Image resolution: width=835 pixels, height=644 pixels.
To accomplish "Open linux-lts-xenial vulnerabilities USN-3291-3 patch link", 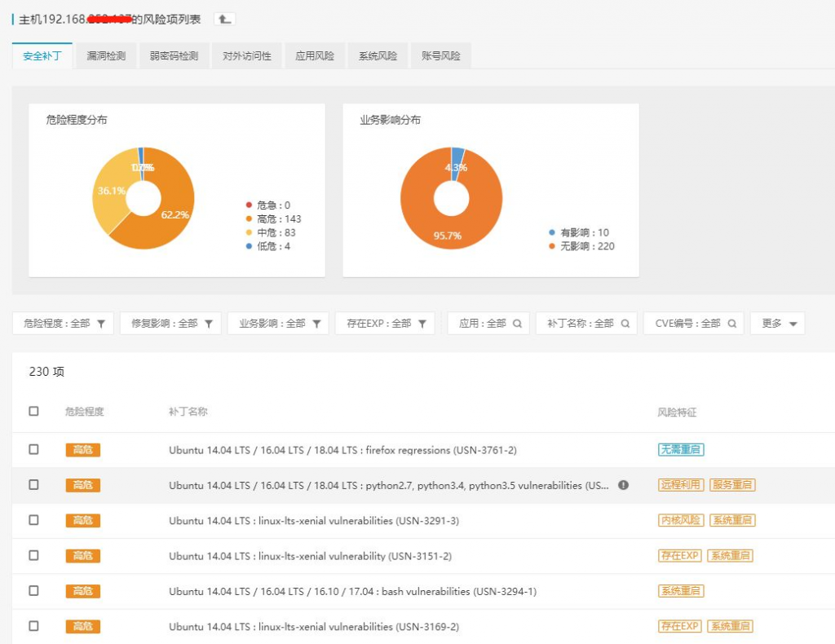I will (313, 520).
